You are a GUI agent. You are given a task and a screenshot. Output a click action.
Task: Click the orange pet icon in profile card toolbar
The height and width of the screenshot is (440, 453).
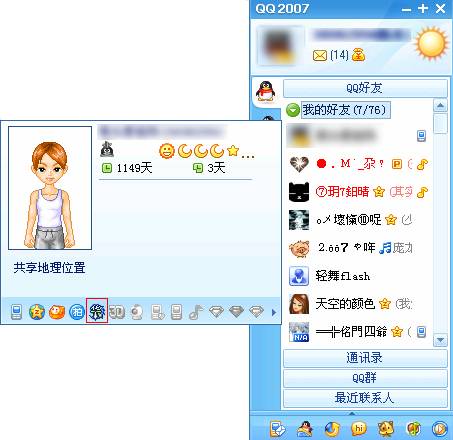57,312
